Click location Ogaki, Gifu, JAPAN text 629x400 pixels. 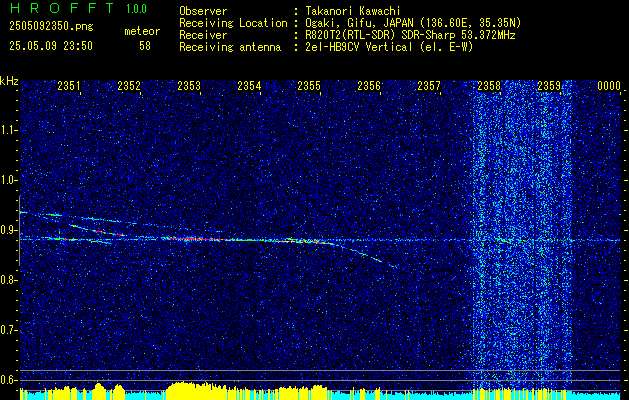pos(413,23)
